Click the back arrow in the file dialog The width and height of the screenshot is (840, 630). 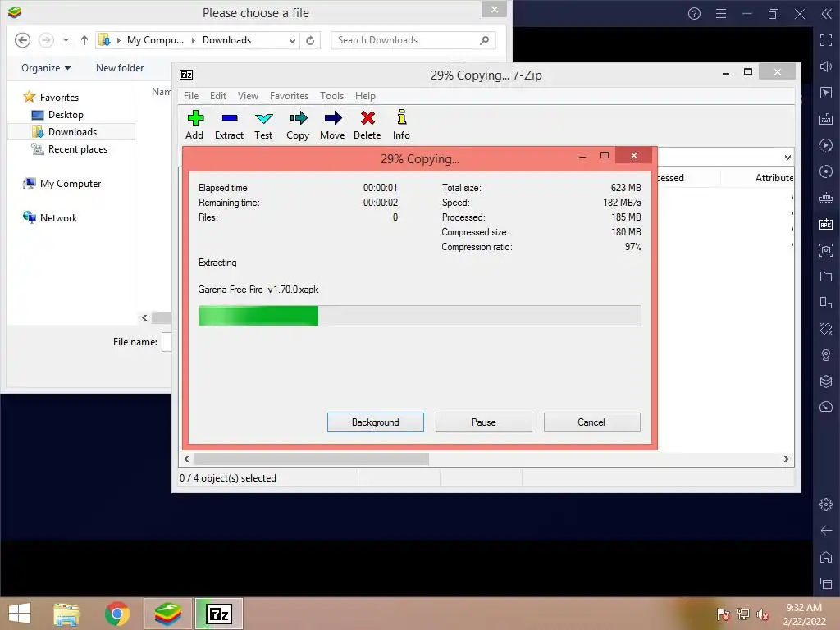click(x=22, y=40)
